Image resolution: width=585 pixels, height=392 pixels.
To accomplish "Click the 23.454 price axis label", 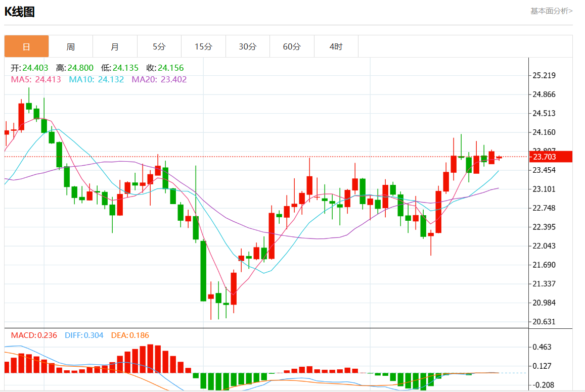I will (x=544, y=170).
